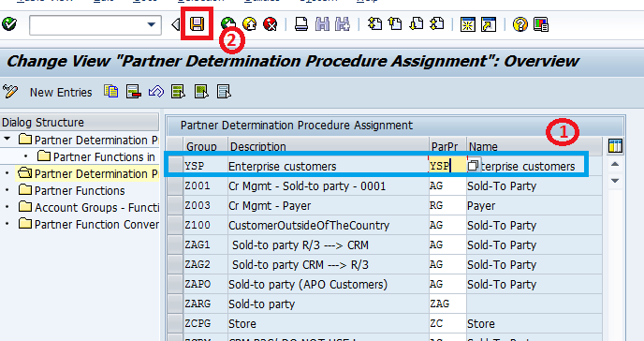Open the Partner Functions tree folder
Viewport: 644px width, 341px height.
71,190
